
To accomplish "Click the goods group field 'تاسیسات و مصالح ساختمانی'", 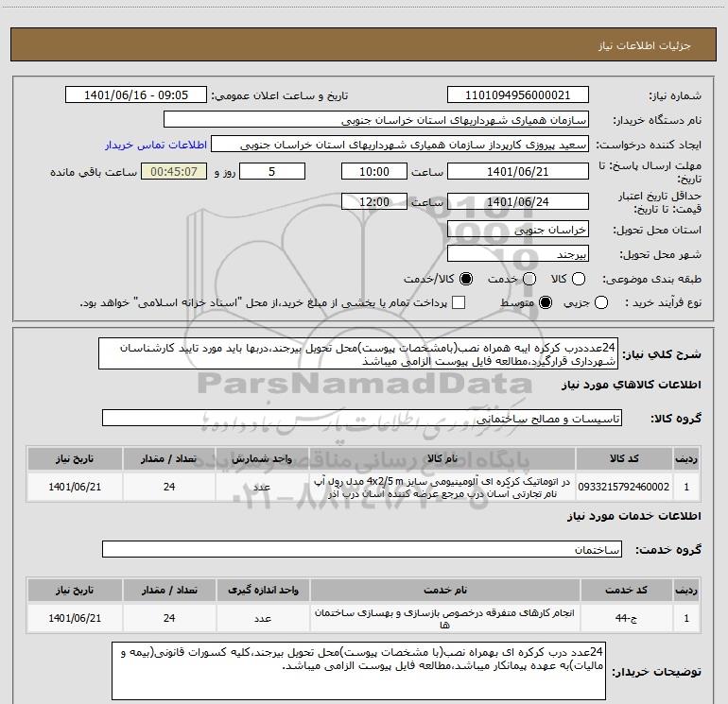I will (x=362, y=418).
